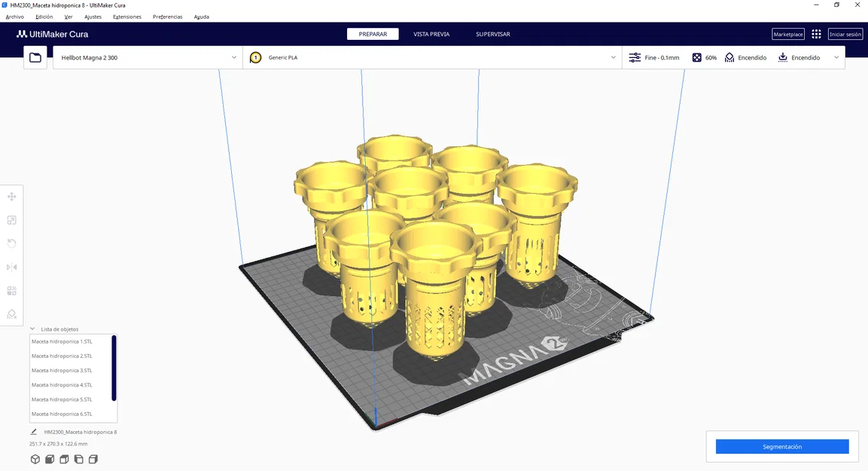The image size is (868, 471).
Task: Expand print settings panel chevron
Action: (836, 57)
